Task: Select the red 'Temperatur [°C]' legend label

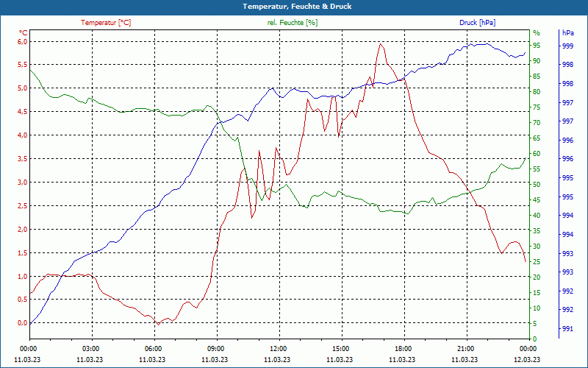Action: (106, 23)
